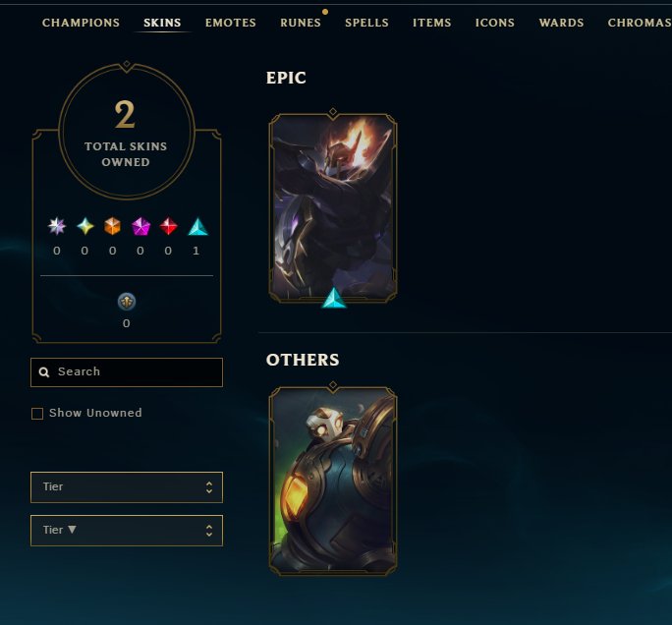
Task: Click the green-yellow Mythic tier gem icon
Action: pos(84,226)
